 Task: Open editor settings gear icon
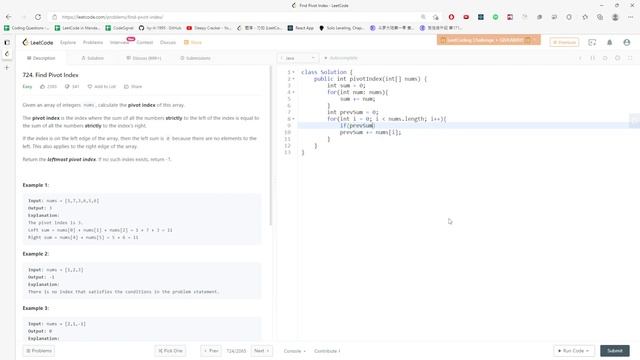click(x=618, y=58)
